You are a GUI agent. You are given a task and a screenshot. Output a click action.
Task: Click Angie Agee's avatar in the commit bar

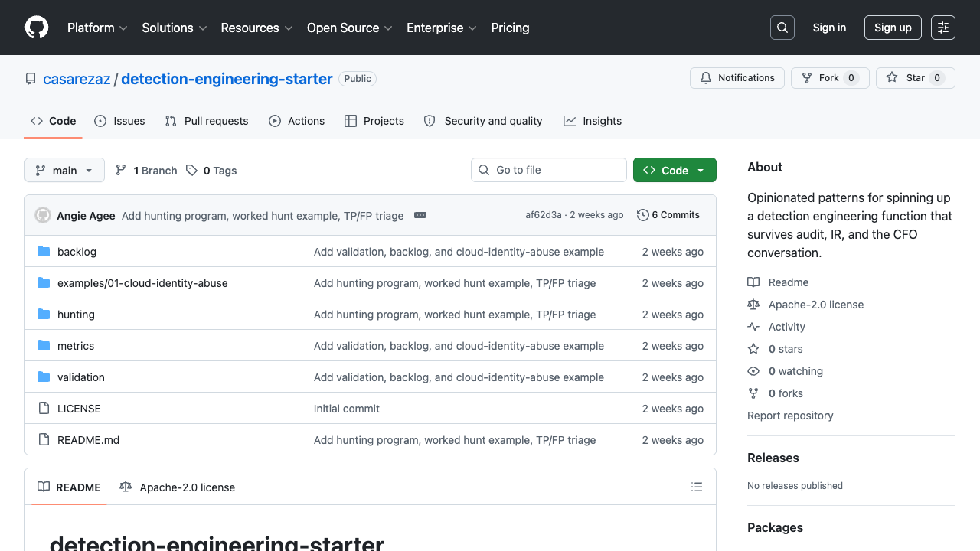pos(43,215)
